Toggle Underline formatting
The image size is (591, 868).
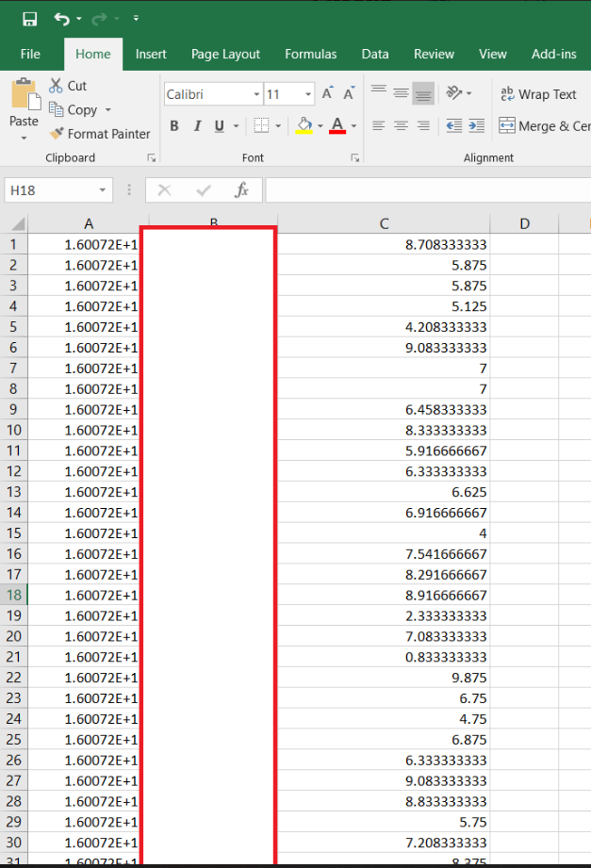220,125
